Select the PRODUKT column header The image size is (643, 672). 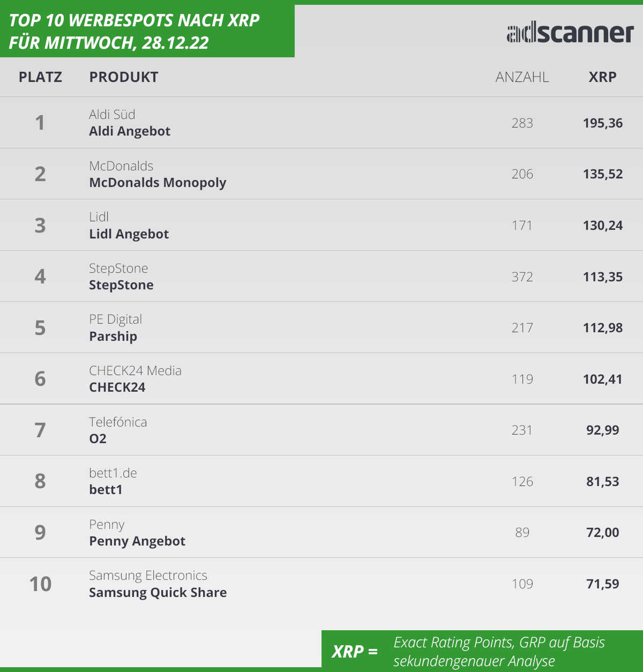[124, 77]
